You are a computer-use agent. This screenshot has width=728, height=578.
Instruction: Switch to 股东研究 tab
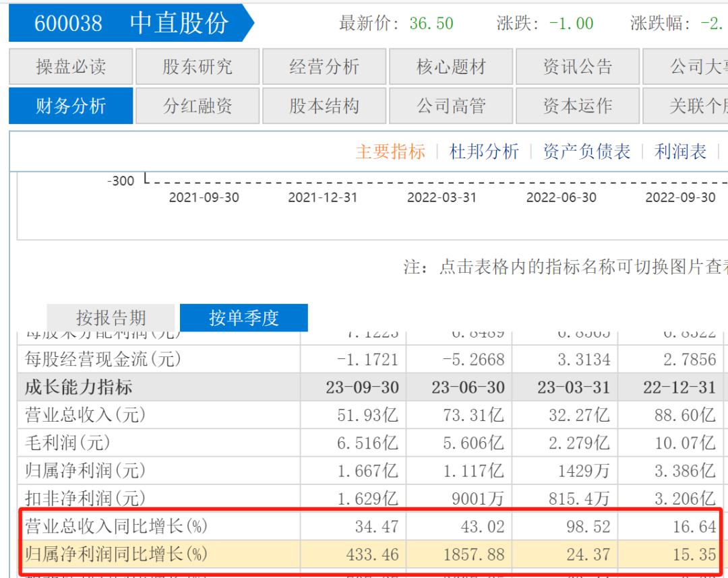[198, 67]
